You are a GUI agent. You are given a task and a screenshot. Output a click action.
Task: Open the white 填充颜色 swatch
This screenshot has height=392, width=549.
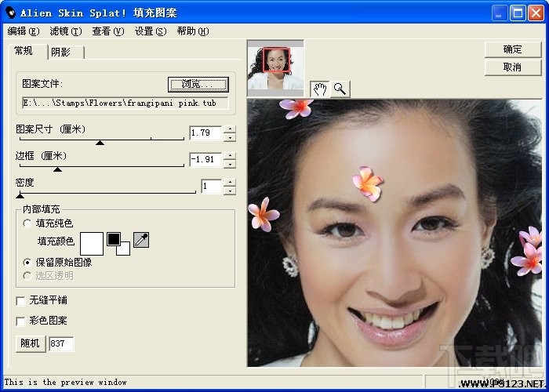[92, 244]
